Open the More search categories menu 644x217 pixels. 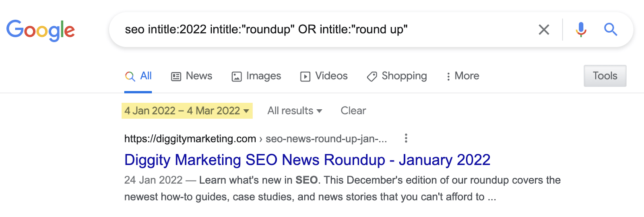coord(463,76)
